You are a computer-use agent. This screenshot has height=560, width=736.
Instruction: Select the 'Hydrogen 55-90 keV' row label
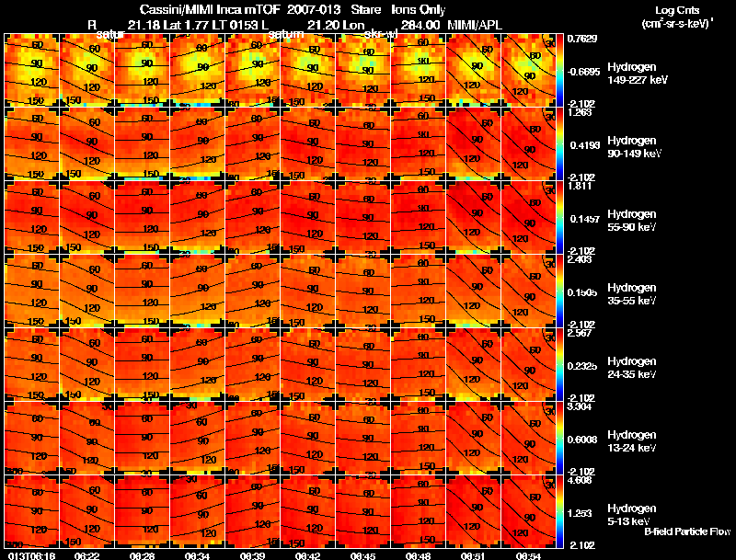pos(632,221)
